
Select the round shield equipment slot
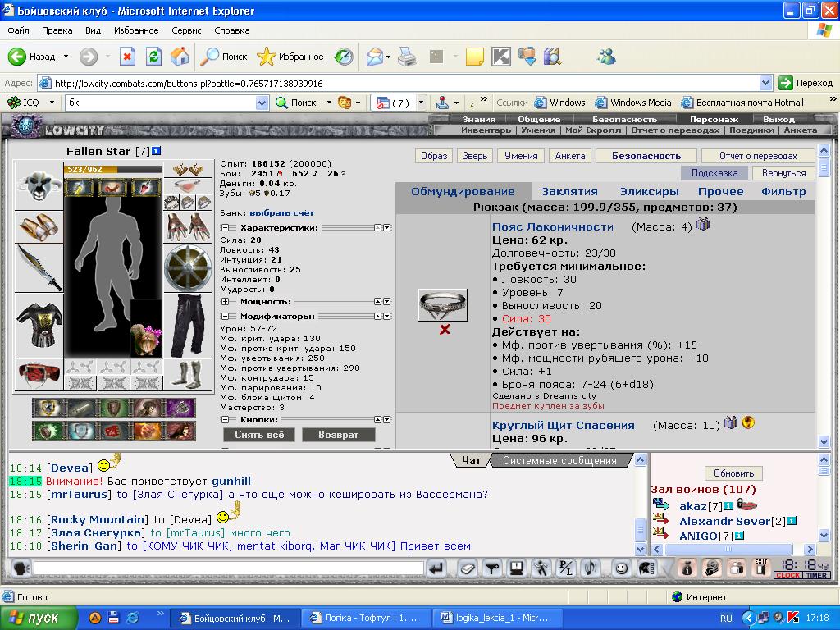point(188,267)
